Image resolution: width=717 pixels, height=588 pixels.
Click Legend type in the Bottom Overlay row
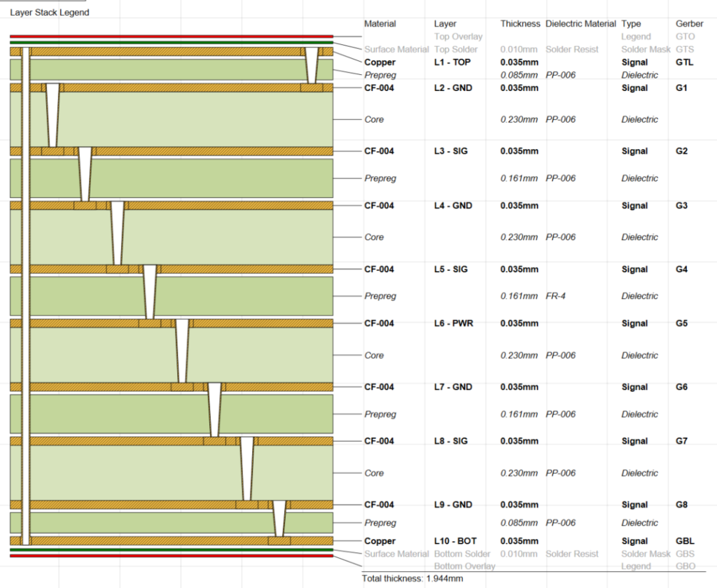tap(636, 566)
